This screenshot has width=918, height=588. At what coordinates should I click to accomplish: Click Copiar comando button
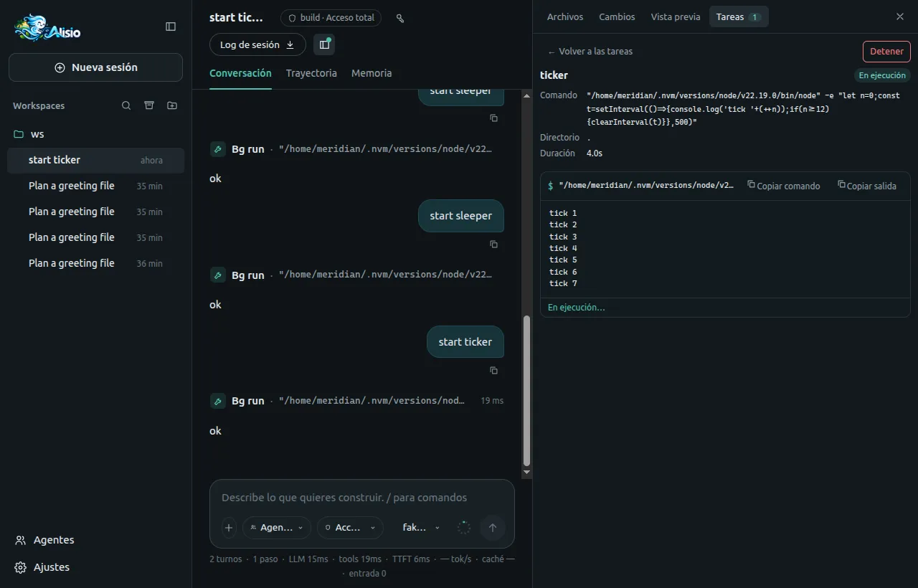(x=784, y=185)
